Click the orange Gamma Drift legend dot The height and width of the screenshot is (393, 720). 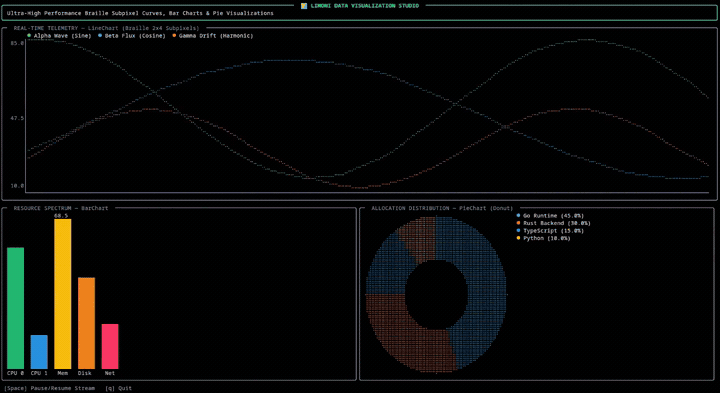[174, 35]
